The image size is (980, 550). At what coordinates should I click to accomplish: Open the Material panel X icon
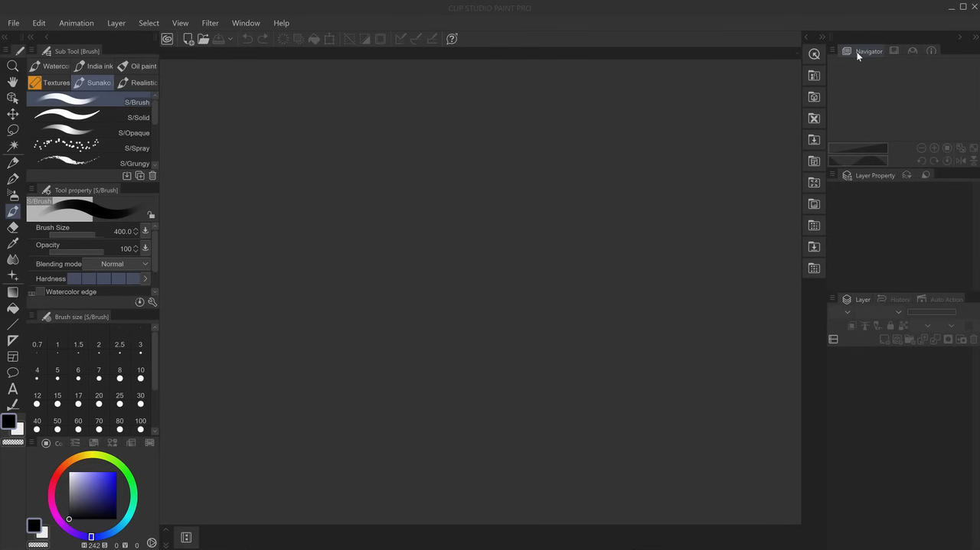tap(814, 119)
